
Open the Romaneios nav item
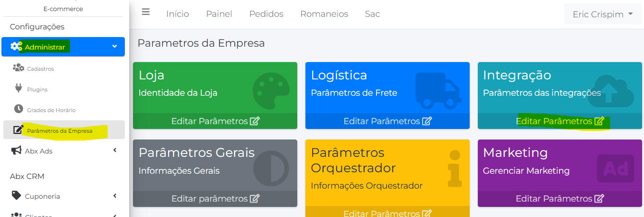(x=324, y=14)
